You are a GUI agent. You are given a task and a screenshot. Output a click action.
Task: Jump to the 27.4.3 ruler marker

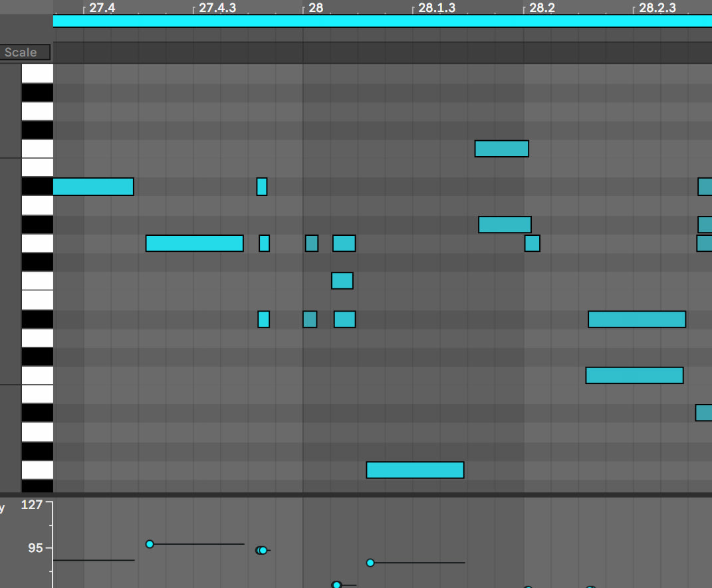[x=217, y=8]
